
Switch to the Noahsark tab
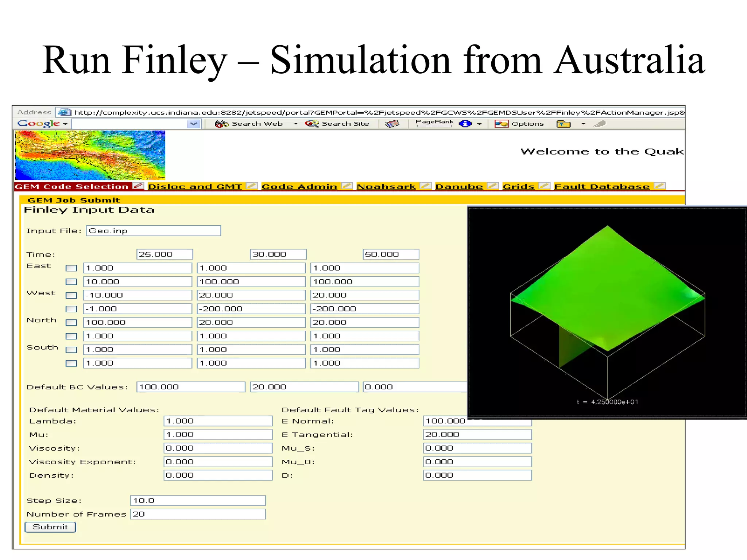click(x=386, y=186)
